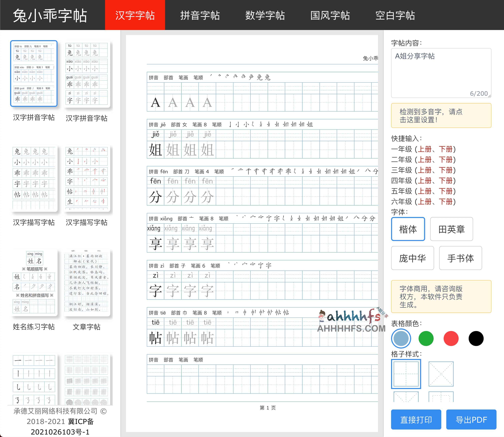Load 三年级 上册 quick input
Viewport: 504px width, 437px height.
tap(425, 170)
